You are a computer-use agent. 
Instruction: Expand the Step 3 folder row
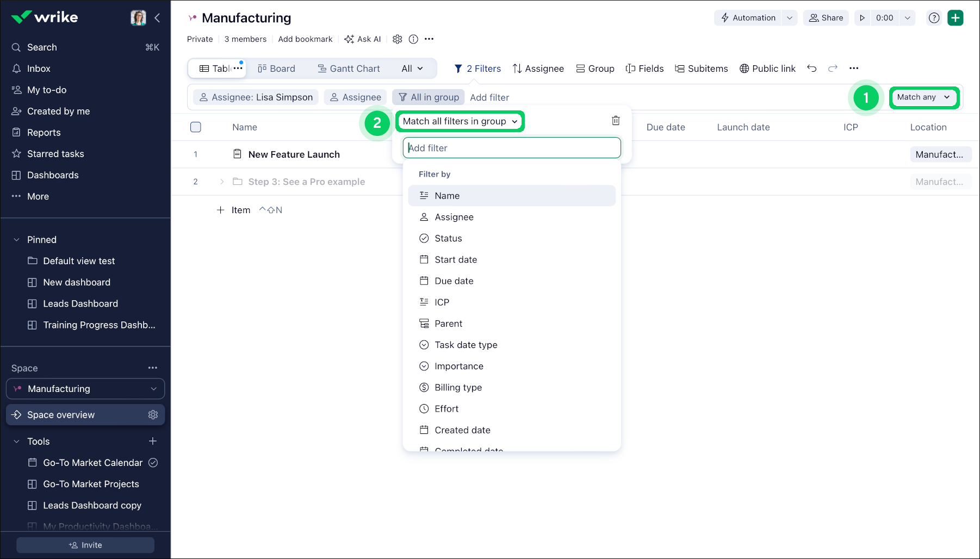[x=222, y=182]
